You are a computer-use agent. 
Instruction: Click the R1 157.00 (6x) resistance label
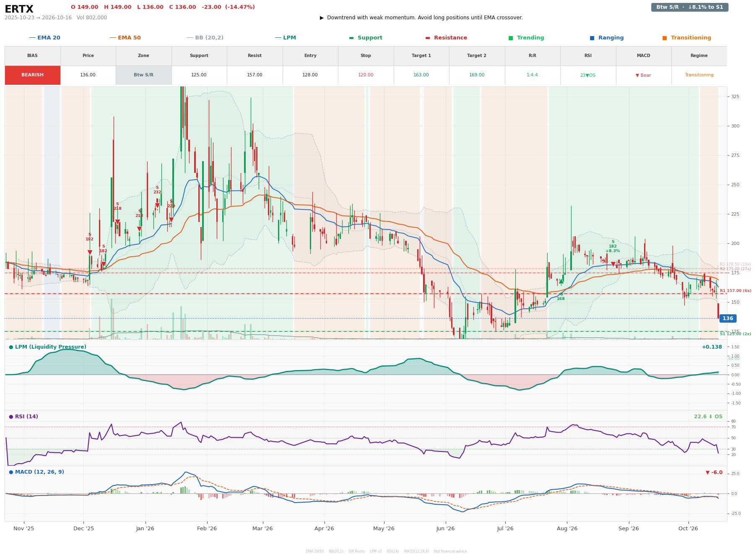(x=735, y=291)
